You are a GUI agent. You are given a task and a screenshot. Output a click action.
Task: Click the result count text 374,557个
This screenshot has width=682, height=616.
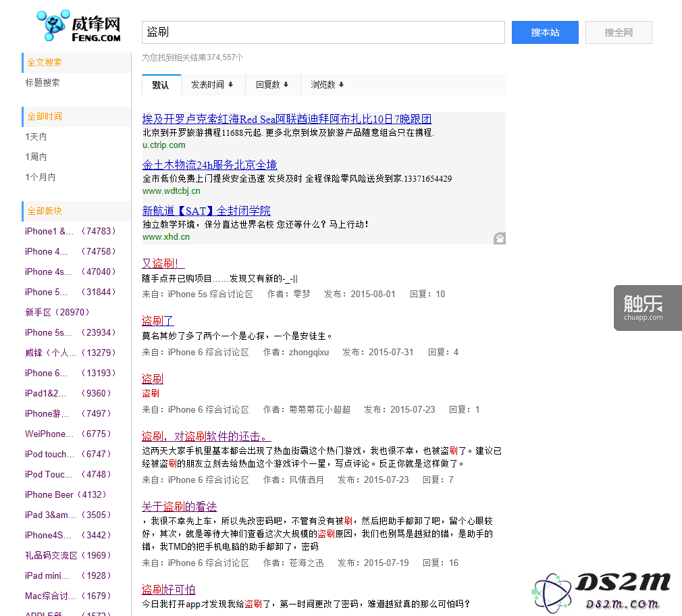pyautogui.click(x=225, y=57)
